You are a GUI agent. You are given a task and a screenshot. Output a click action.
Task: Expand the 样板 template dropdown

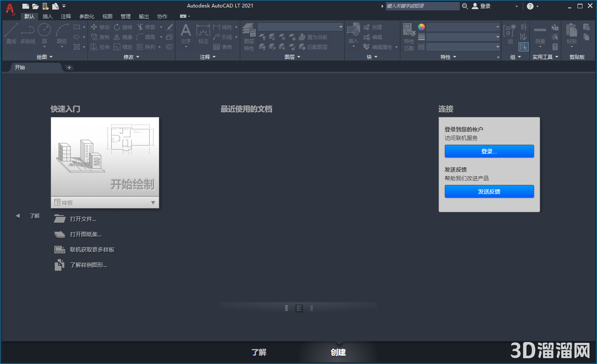coord(153,202)
